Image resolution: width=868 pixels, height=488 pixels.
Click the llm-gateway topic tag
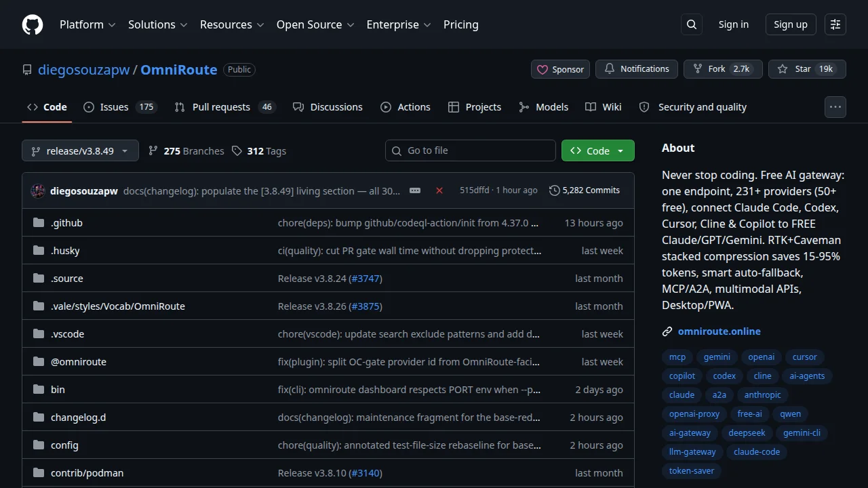[692, 452]
